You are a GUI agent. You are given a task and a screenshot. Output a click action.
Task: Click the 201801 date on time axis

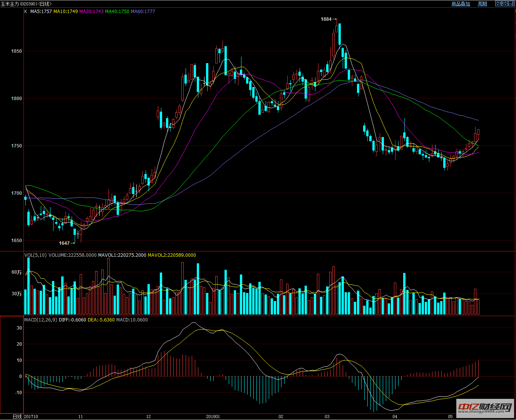tap(213, 417)
